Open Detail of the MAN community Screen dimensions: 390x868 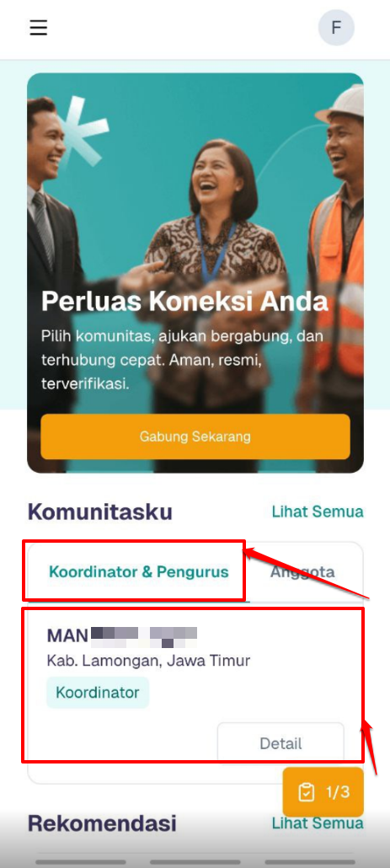pos(280,743)
